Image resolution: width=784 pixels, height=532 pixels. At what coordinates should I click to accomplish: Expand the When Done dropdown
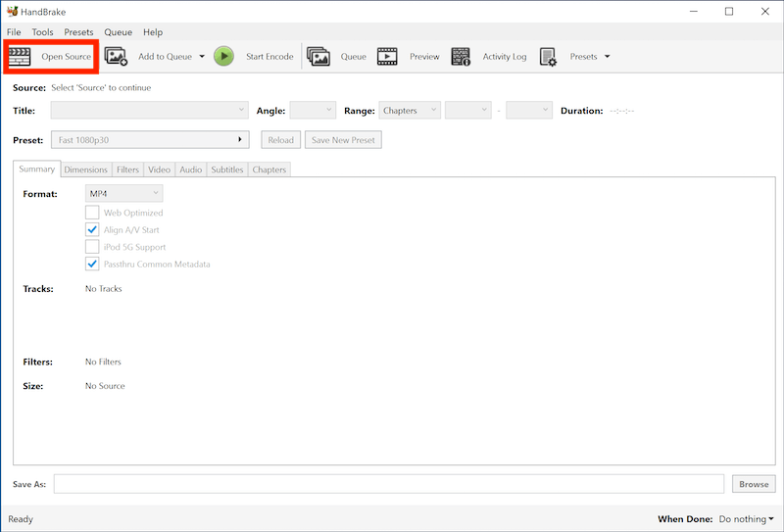tap(748, 519)
